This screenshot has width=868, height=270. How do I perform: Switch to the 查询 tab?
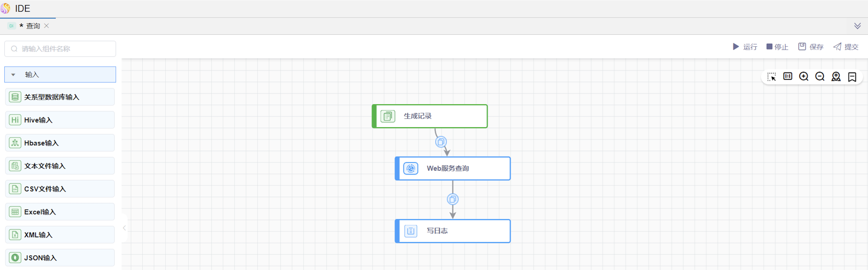(x=33, y=26)
